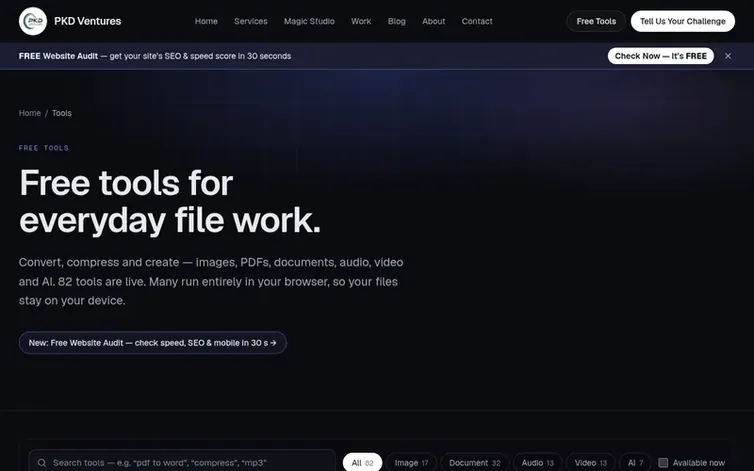
Task: Dismiss the Free Website Audit banner
Action: tap(728, 56)
